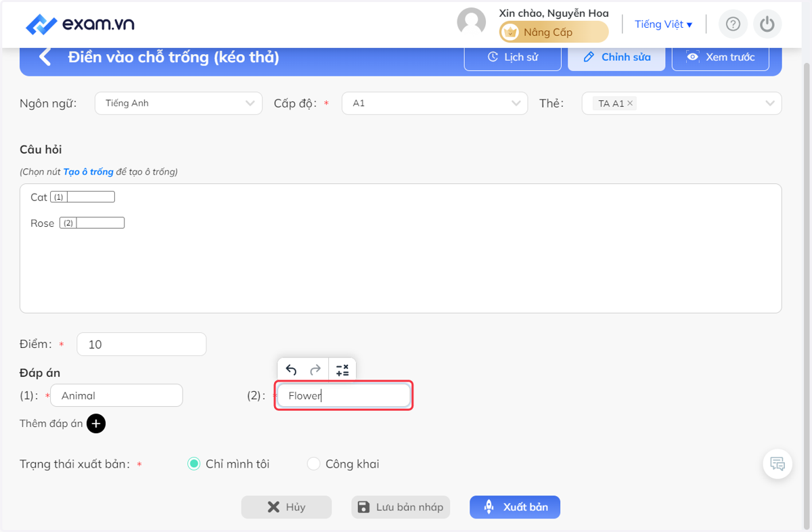
Task: Click the help question mark icon
Action: click(733, 24)
